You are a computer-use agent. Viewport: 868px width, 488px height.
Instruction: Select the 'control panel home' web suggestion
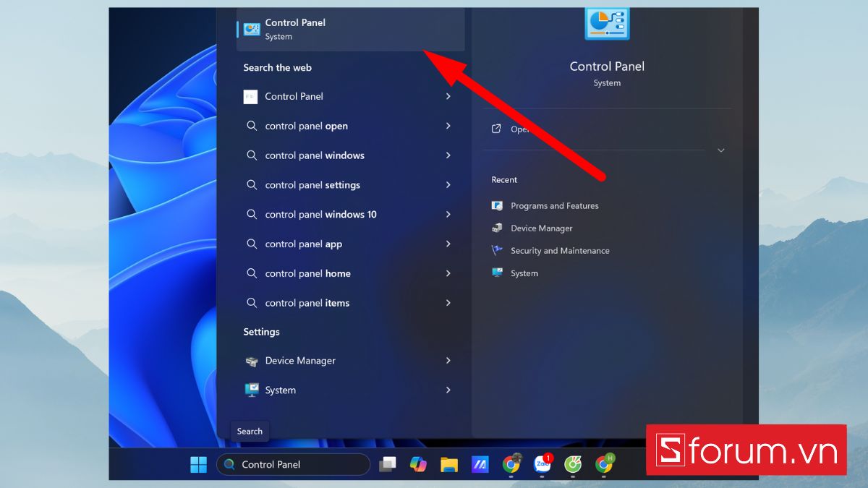point(351,273)
